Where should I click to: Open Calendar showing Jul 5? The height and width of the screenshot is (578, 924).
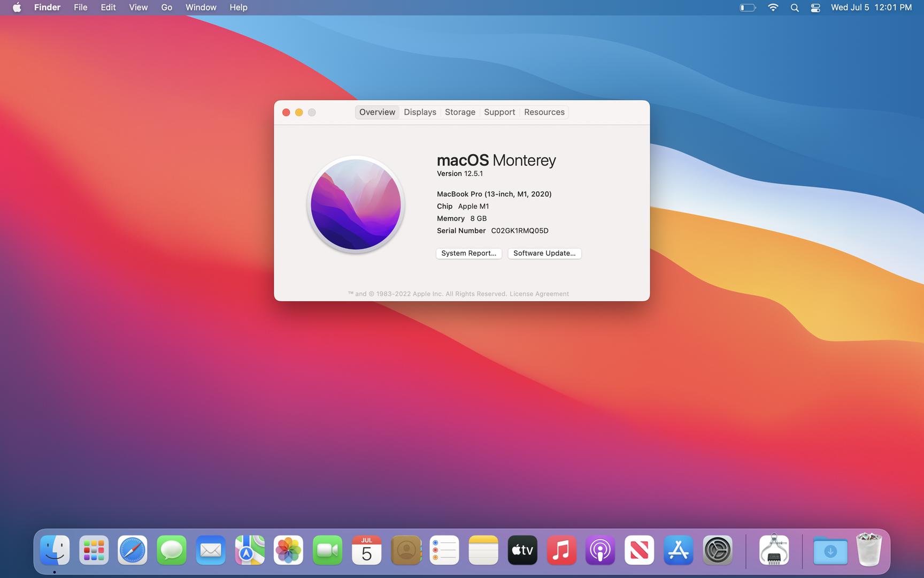pos(367,550)
